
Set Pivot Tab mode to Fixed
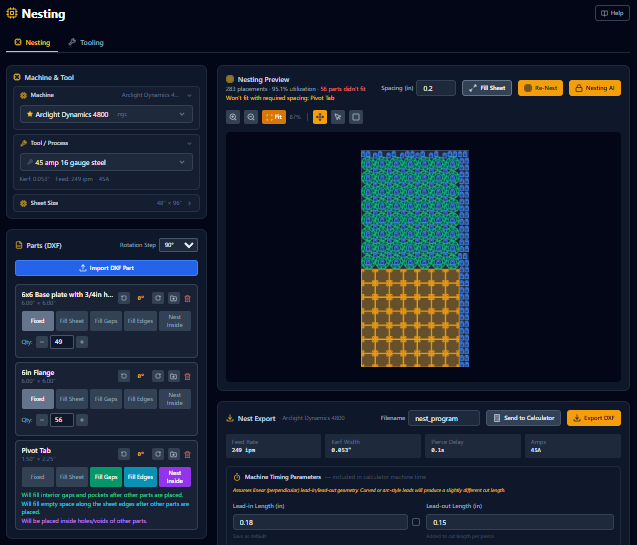click(x=37, y=477)
